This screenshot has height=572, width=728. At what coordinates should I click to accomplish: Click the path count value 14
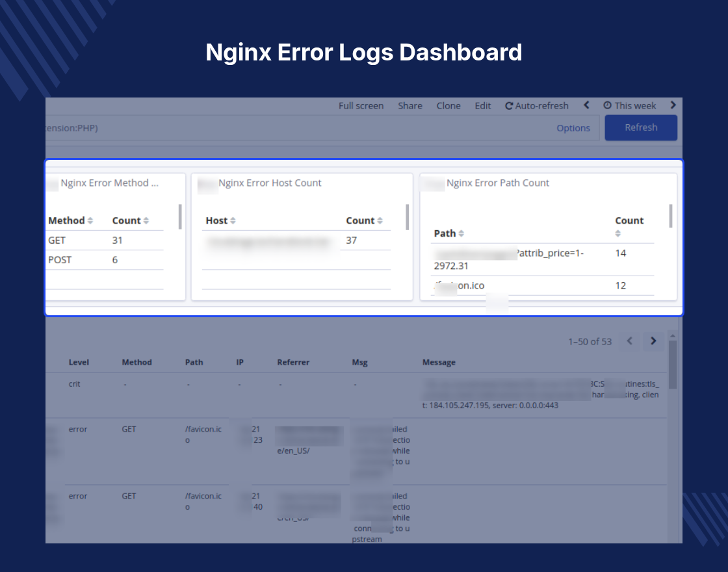[x=621, y=253]
